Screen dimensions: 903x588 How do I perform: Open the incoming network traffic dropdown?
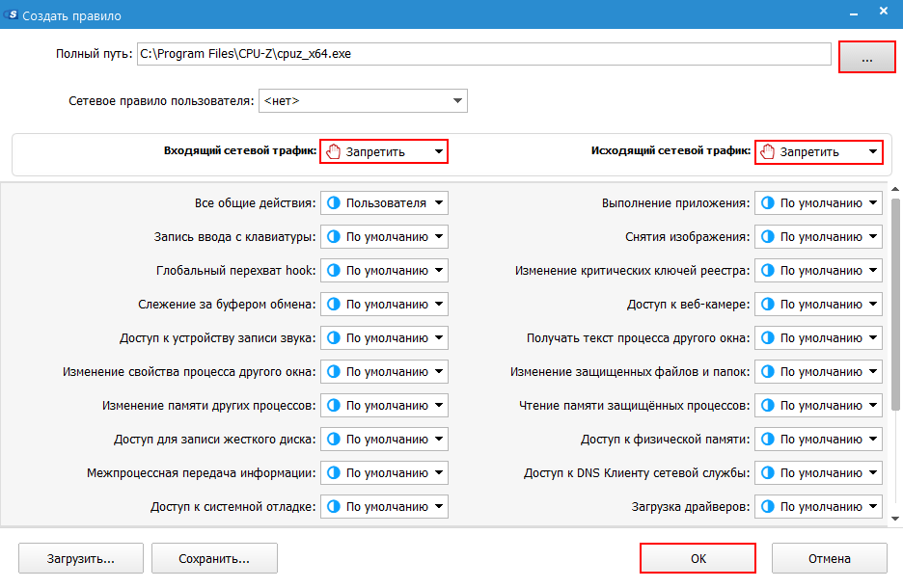[x=384, y=152]
